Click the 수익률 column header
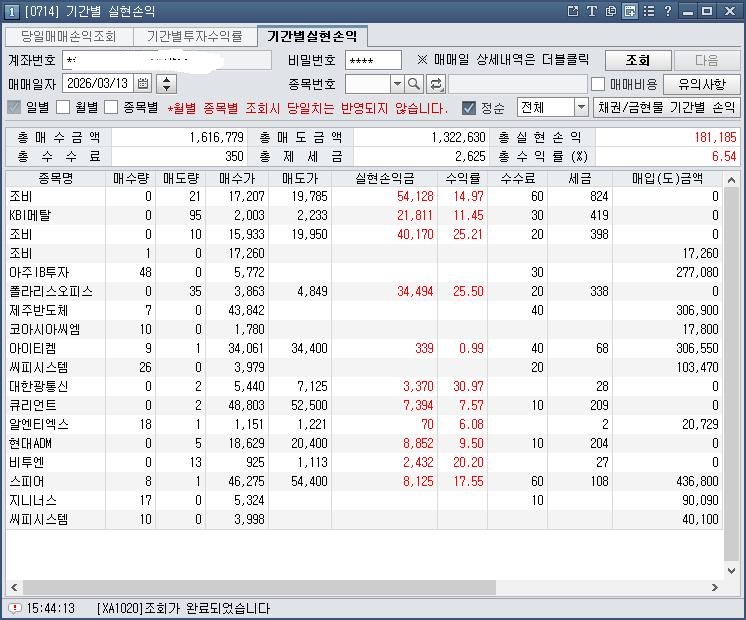The image size is (746, 620). tap(462, 178)
